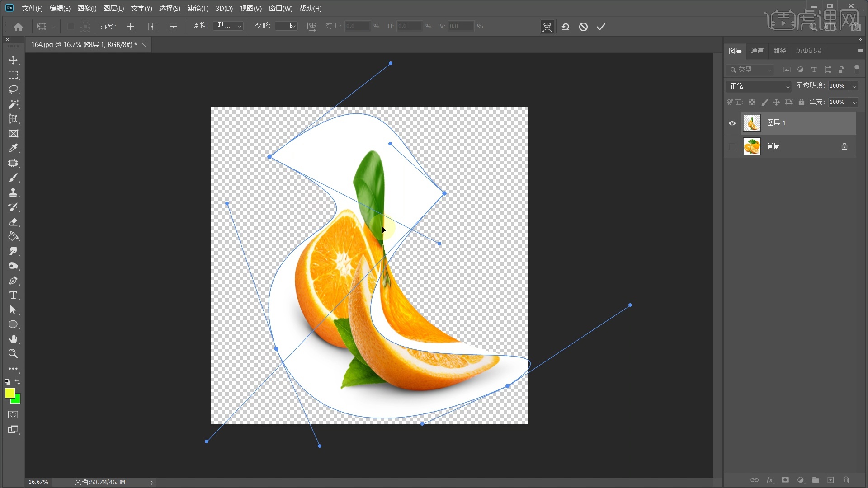The width and height of the screenshot is (868, 488).
Task: Toggle visibility of 背景 layer
Action: coord(731,146)
